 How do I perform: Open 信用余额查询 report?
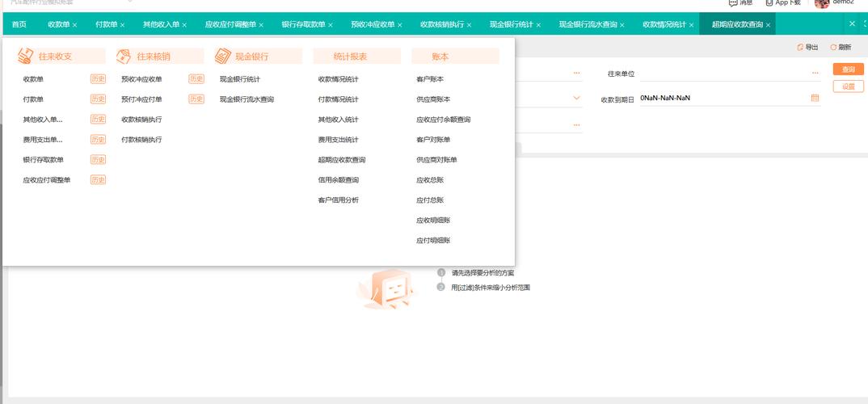[x=339, y=180]
